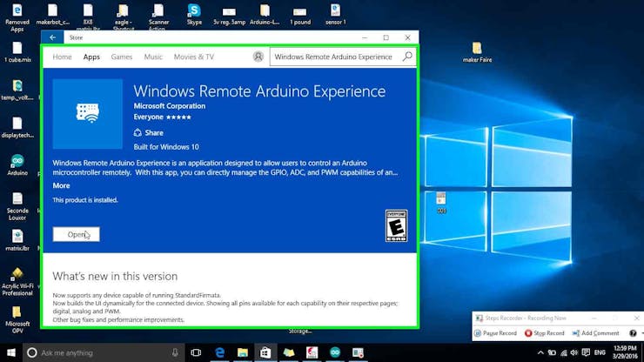Open Microsoft Edge from the taskbar
Image resolution: width=644 pixels, height=362 pixels.
tap(219, 352)
